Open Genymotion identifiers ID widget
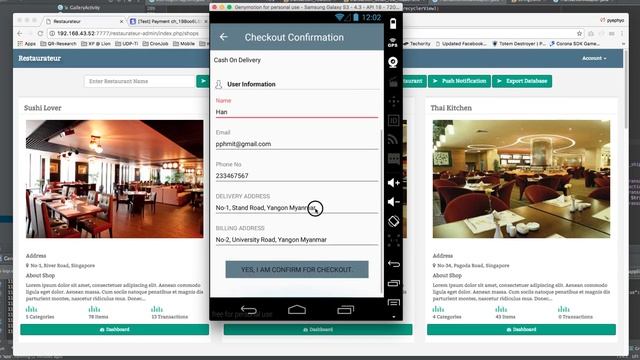The height and width of the screenshot is (360, 640). (x=393, y=121)
